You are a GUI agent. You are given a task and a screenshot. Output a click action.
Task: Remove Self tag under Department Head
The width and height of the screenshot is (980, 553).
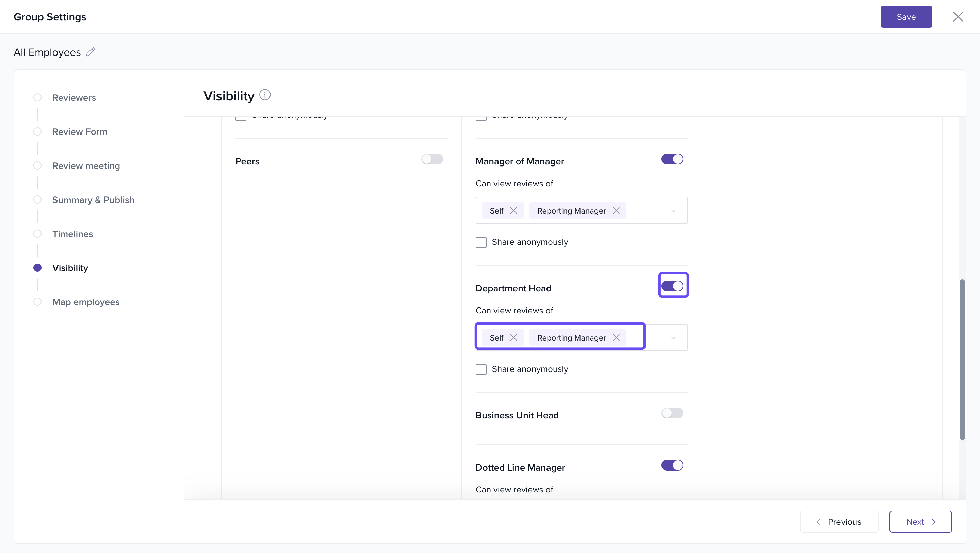(x=513, y=337)
